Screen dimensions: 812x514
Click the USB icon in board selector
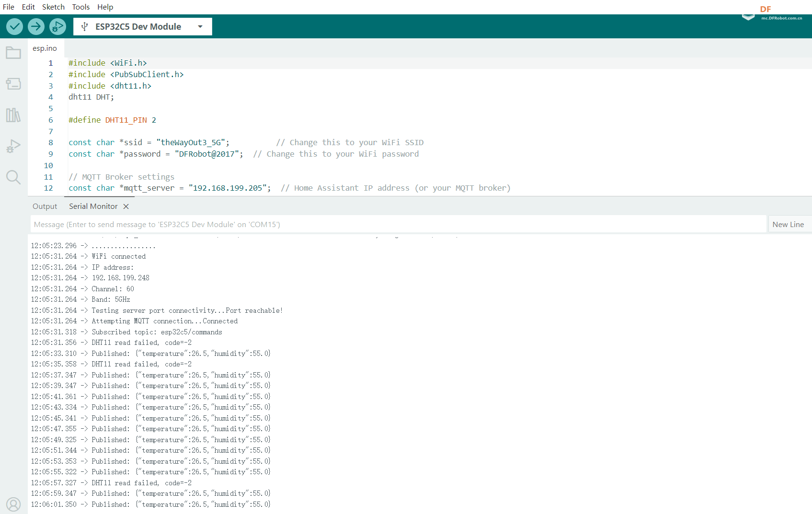84,27
